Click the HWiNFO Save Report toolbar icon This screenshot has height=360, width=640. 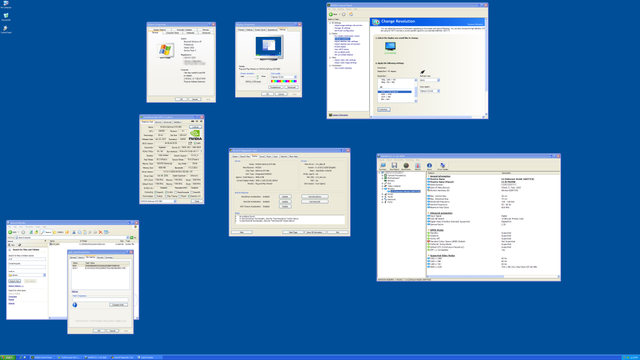coord(394,166)
